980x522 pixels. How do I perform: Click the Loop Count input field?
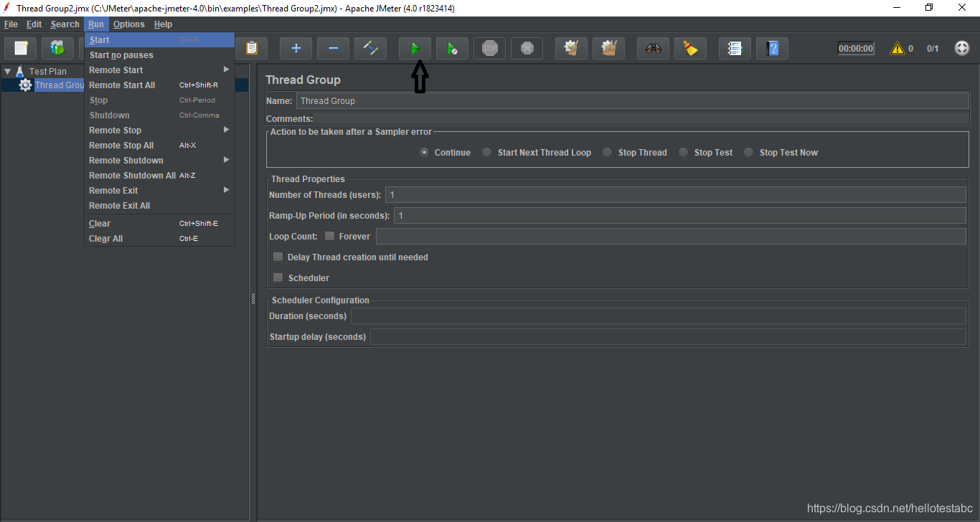click(x=671, y=237)
